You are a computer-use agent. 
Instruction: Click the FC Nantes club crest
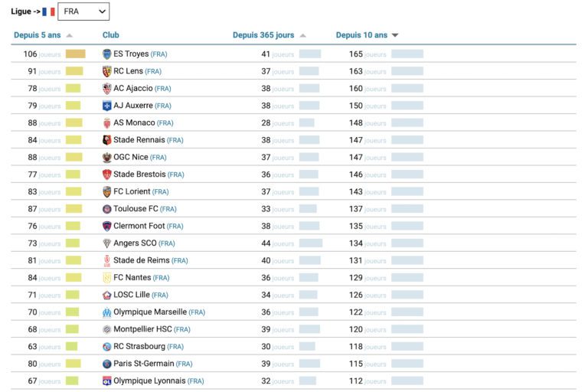[107, 278]
